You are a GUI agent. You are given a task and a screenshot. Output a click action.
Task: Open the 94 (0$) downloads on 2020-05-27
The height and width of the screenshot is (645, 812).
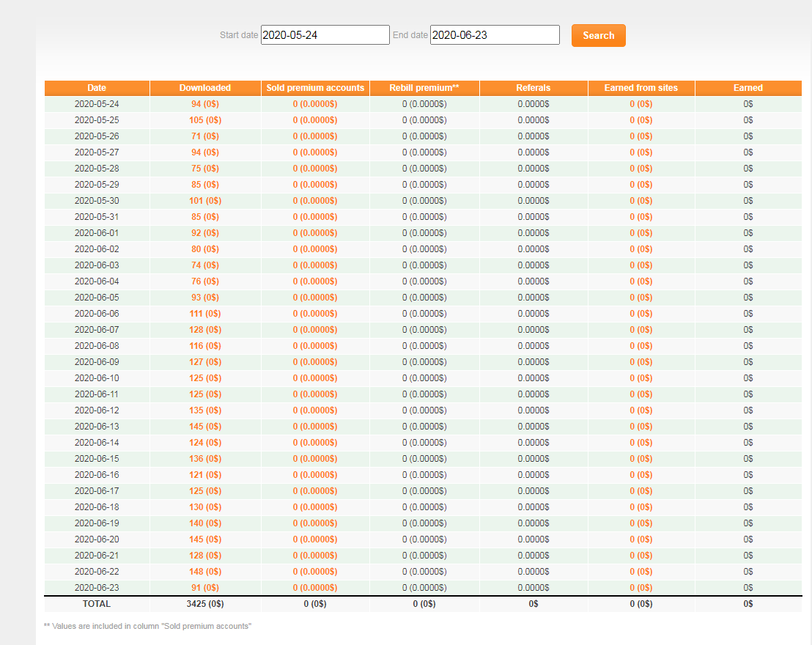coord(205,152)
